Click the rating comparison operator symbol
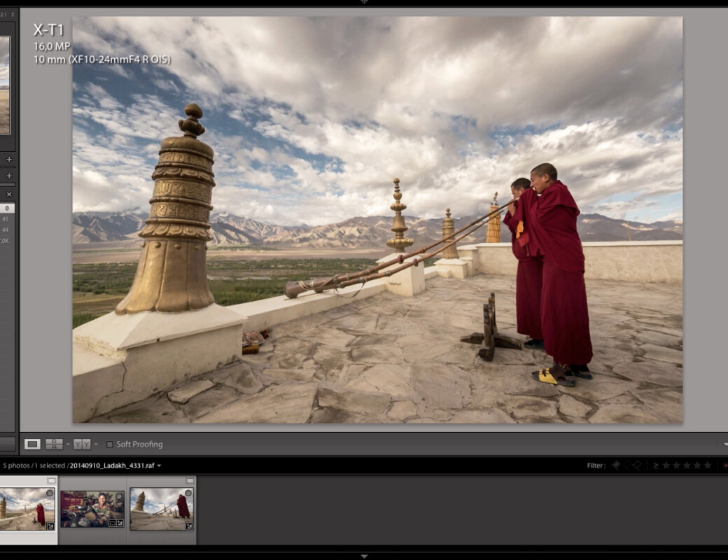 [x=656, y=465]
